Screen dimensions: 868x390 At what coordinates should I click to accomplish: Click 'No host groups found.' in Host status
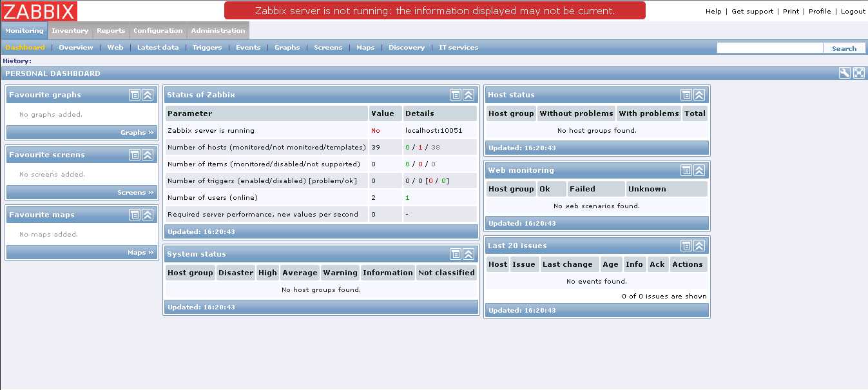pyautogui.click(x=597, y=130)
